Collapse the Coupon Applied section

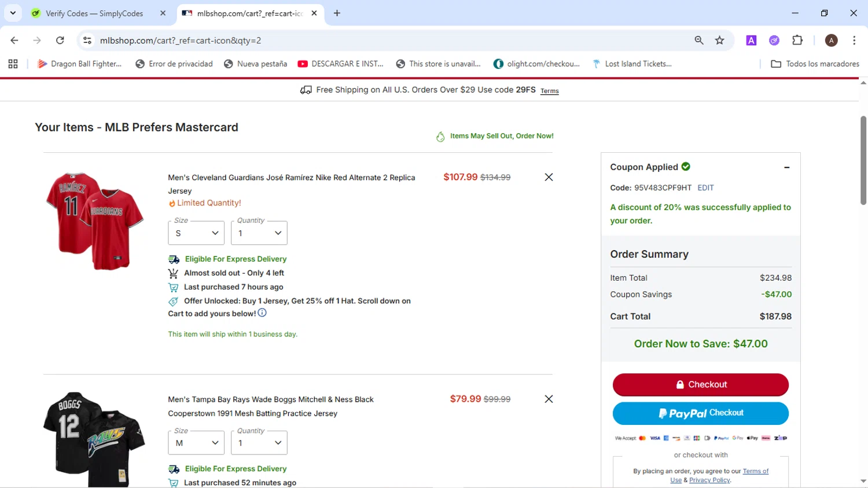787,167
